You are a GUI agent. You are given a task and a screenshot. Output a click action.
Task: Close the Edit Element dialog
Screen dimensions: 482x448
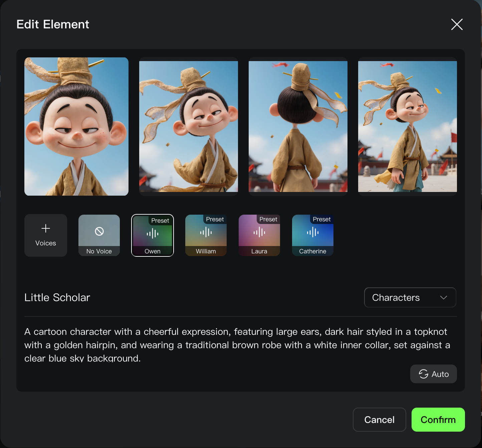click(457, 24)
